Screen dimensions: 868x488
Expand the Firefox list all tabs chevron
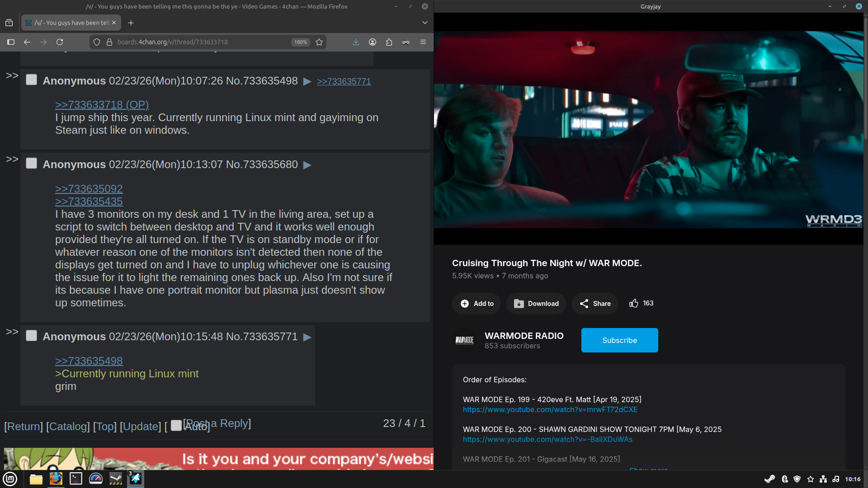pos(425,23)
